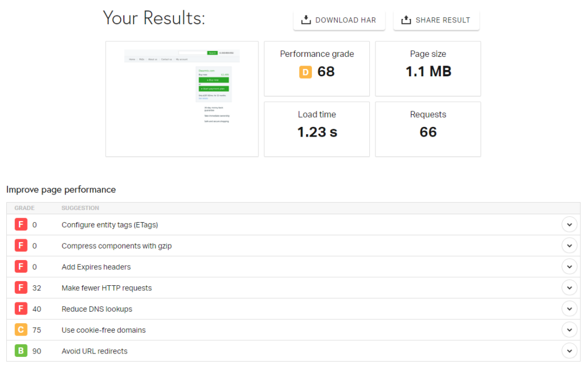Click the 1.1 MB page size value
588x369 pixels.
pos(428,72)
